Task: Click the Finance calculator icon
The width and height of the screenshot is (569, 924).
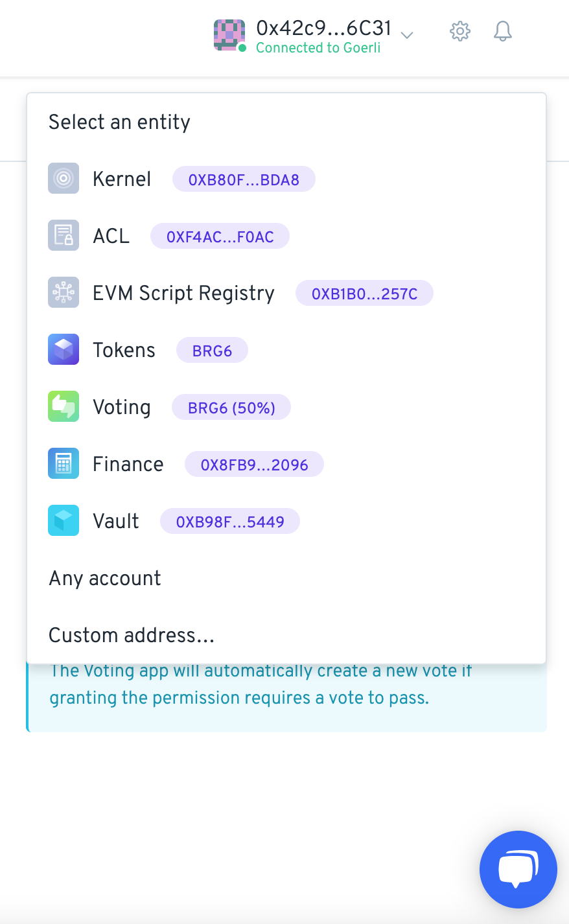Action: click(x=64, y=463)
